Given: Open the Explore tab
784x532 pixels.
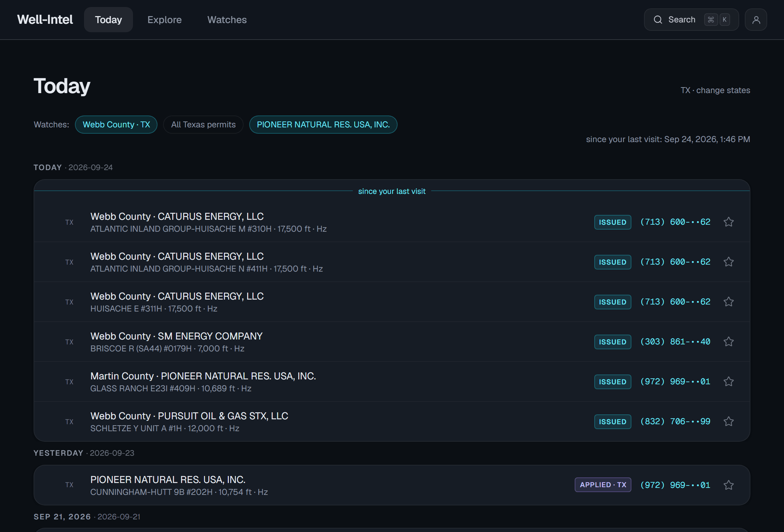Looking at the screenshot, I should click(164, 20).
